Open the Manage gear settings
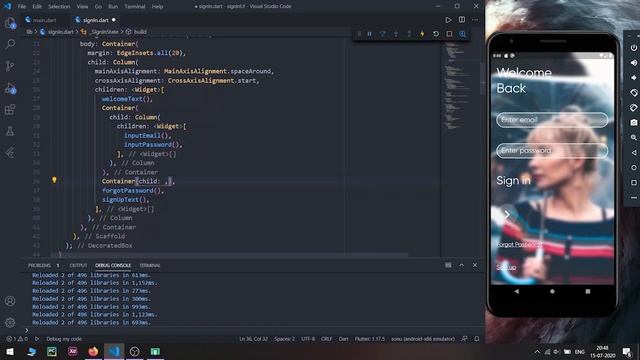 point(10,322)
